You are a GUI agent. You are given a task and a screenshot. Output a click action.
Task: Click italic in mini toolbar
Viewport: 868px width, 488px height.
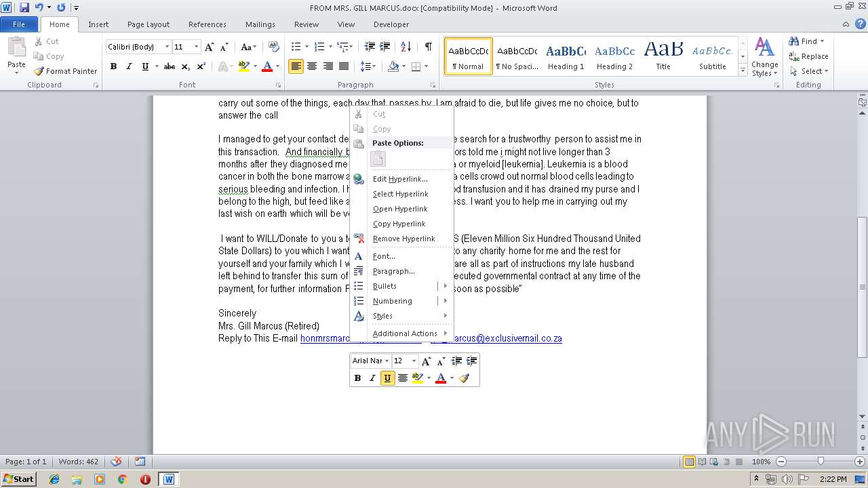coord(372,378)
